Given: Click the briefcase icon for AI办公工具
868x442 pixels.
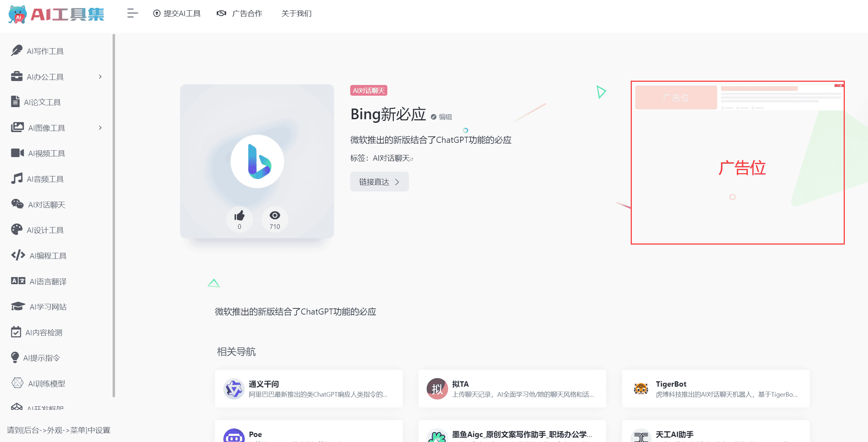Looking at the screenshot, I should click(16, 76).
